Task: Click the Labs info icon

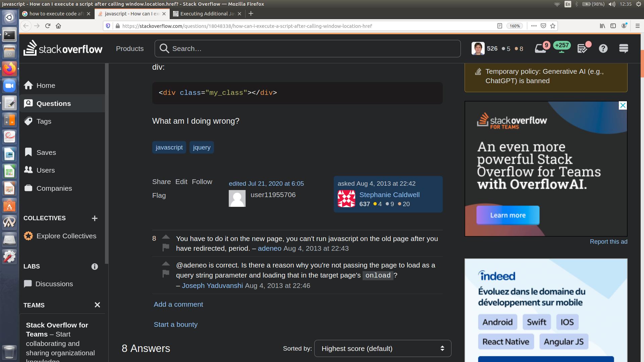Action: 95,266
